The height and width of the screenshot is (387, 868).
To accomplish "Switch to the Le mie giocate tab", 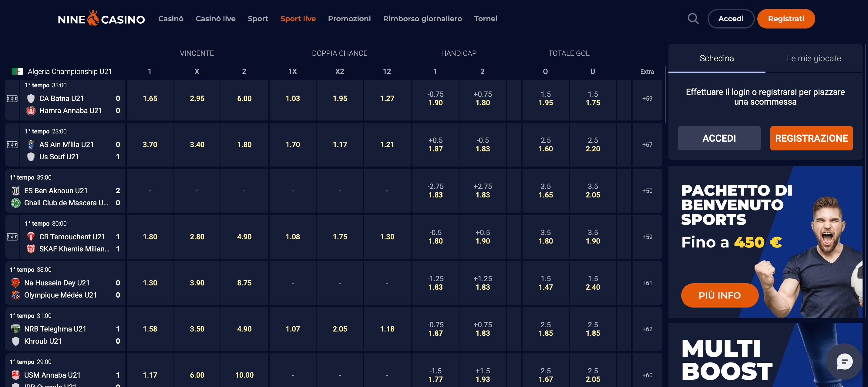I will point(813,58).
